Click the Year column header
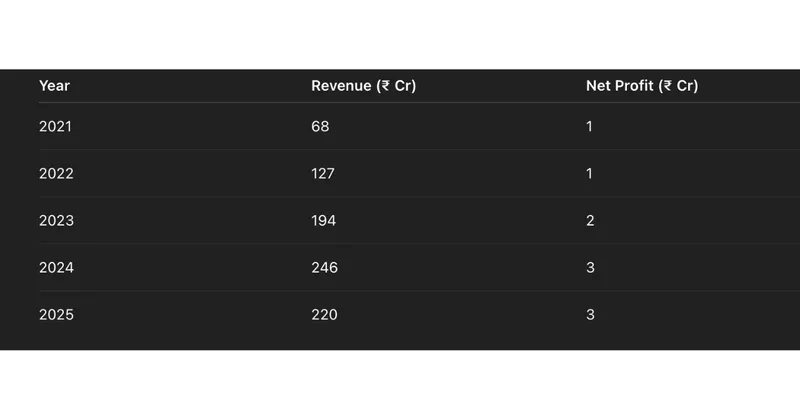This screenshot has height=400, width=800. point(54,86)
